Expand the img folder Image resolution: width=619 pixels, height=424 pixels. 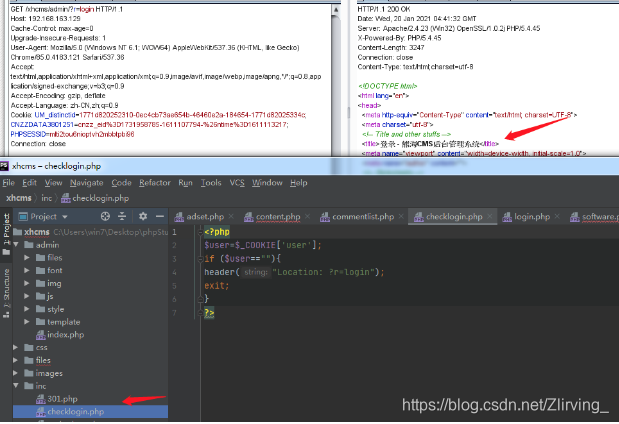27,283
